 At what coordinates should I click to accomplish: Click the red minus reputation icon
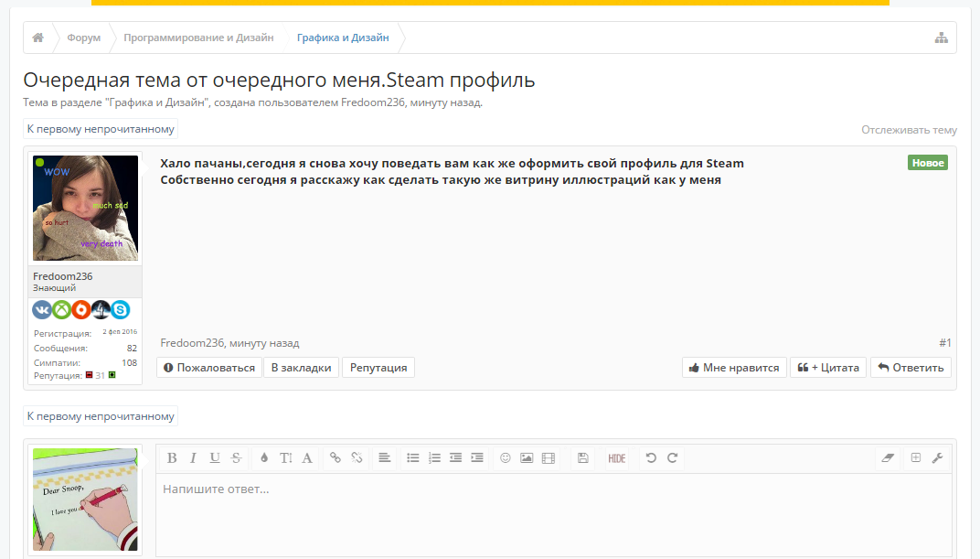pyautogui.click(x=89, y=375)
